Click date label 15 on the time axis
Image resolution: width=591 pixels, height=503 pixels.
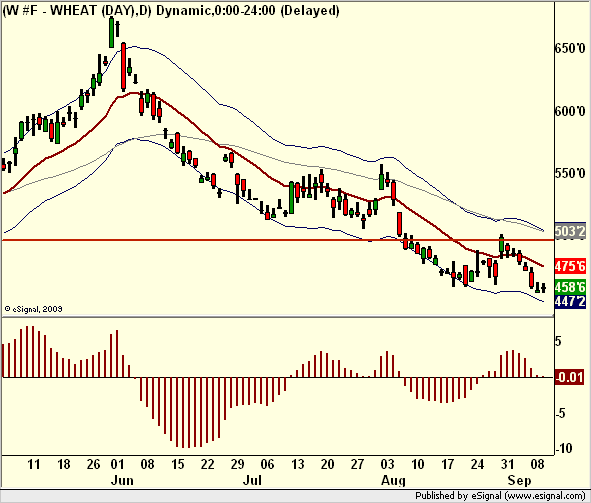178,464
